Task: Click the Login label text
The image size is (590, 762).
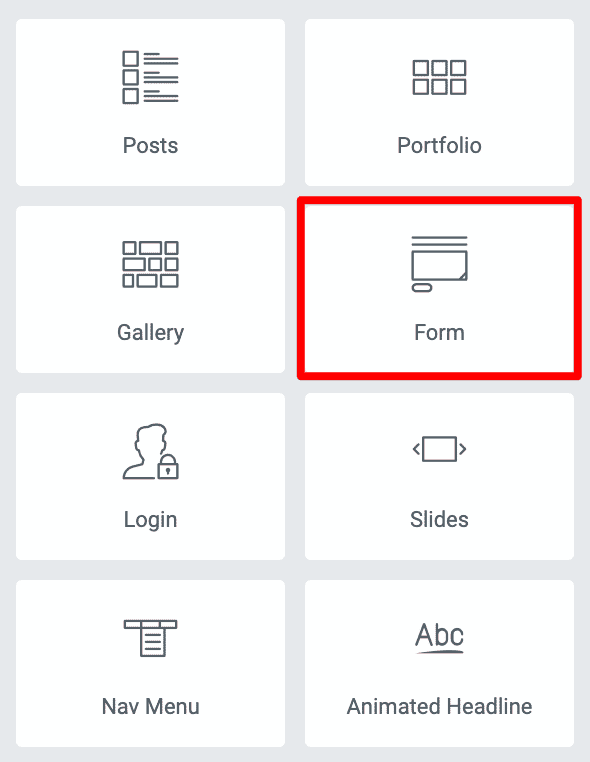Action: pos(150,520)
